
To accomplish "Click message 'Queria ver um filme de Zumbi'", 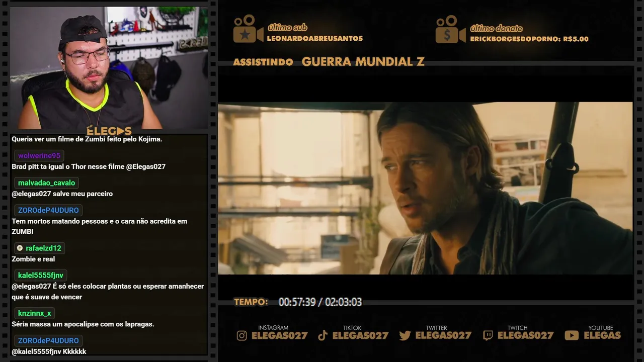I will (x=87, y=139).
